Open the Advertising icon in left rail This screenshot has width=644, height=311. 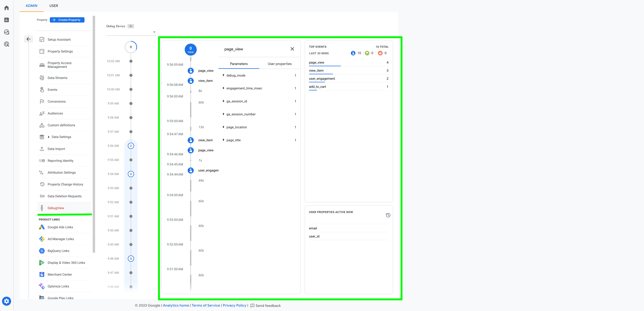point(7,44)
